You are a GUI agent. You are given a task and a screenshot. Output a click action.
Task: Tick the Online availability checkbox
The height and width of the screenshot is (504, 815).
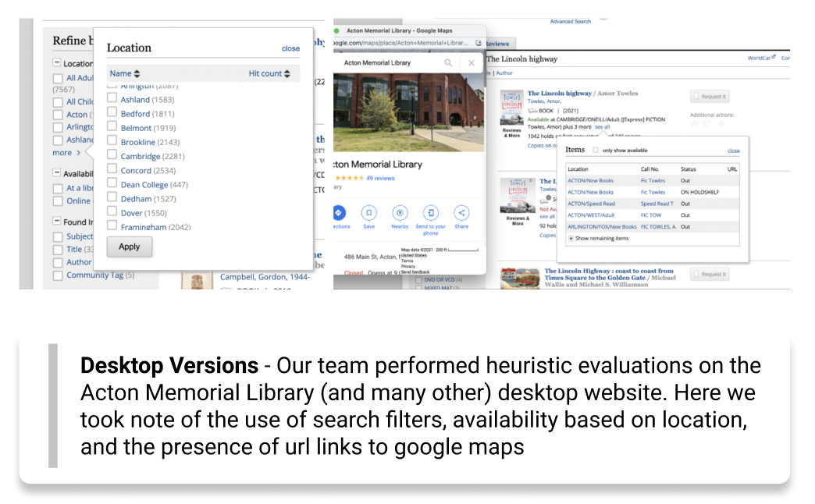pyautogui.click(x=58, y=201)
